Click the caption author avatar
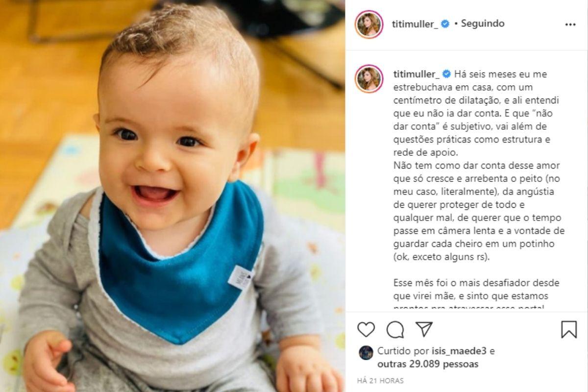588x392 pixels. tap(369, 78)
